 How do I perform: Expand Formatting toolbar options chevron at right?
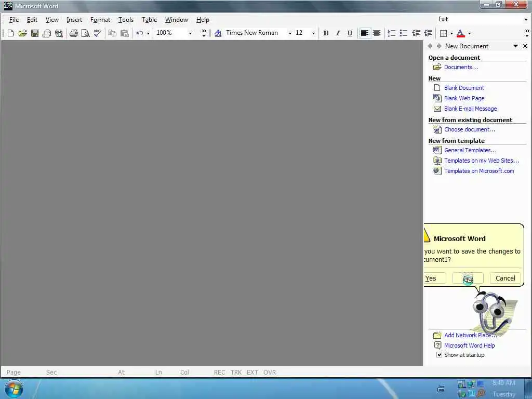tap(527, 33)
